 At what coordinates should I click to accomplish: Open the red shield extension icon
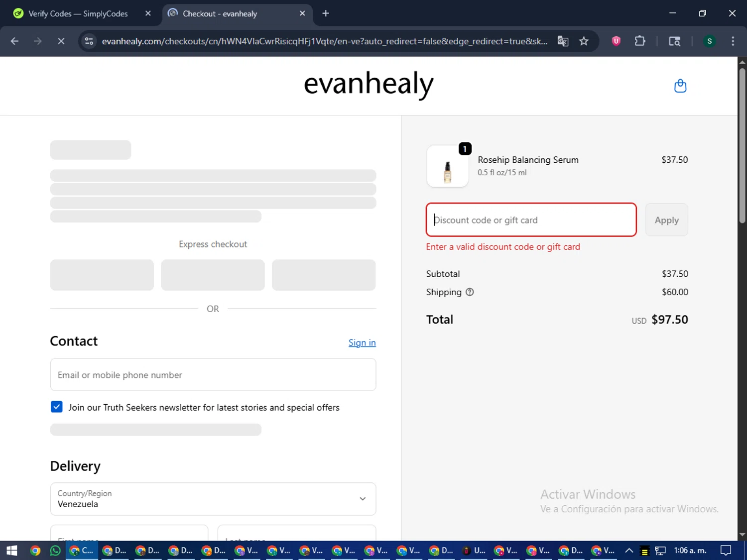point(616,41)
